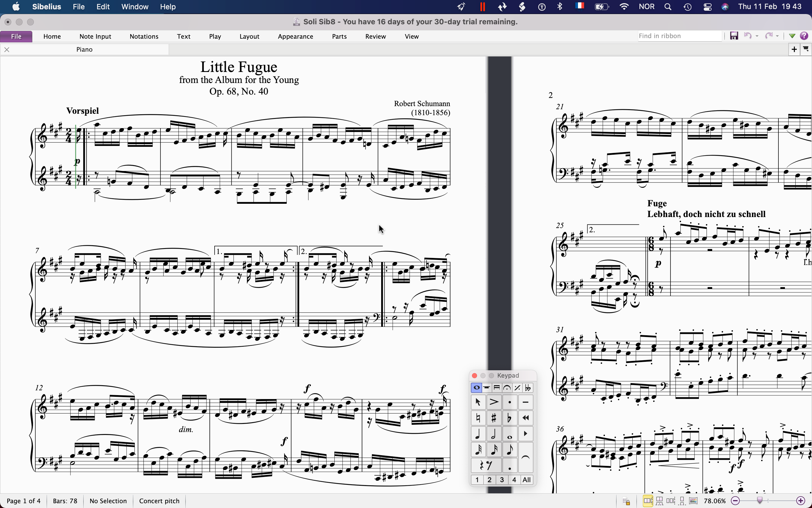
Task: Toggle the staccato dot on Keypad
Action: coord(510,402)
